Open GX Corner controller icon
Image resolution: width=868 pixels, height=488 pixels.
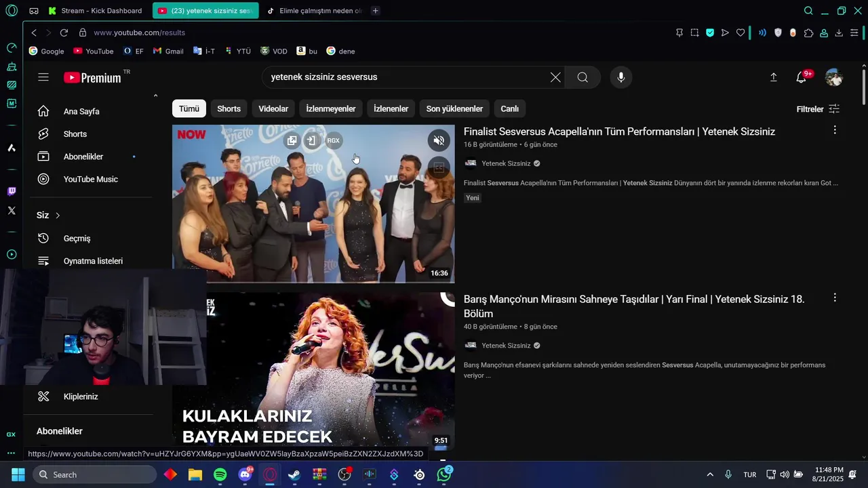click(x=34, y=11)
